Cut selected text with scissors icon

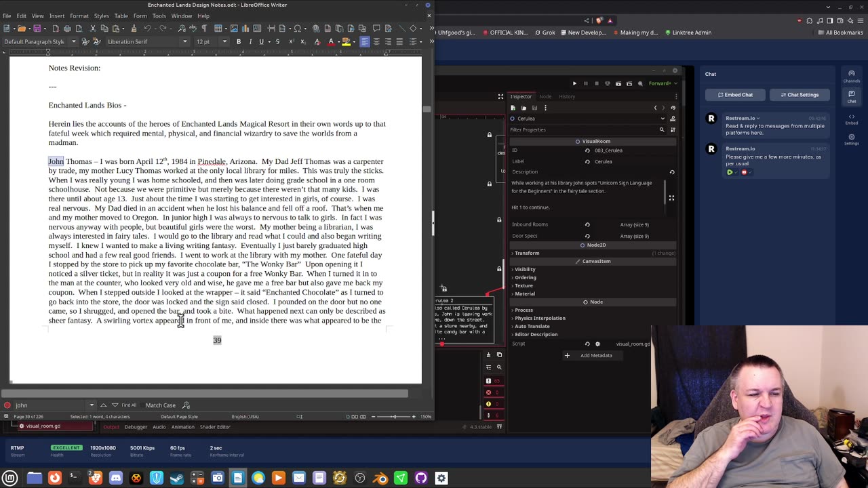[x=93, y=28]
